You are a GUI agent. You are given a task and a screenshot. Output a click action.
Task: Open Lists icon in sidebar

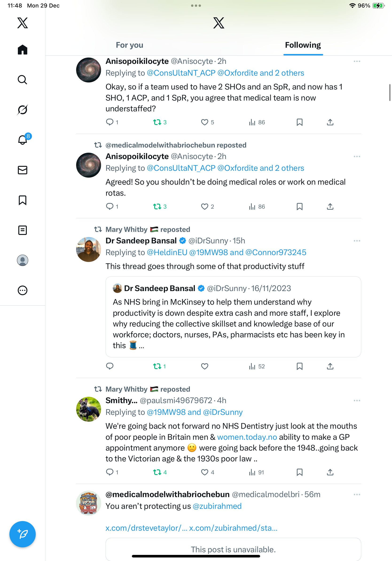click(23, 230)
